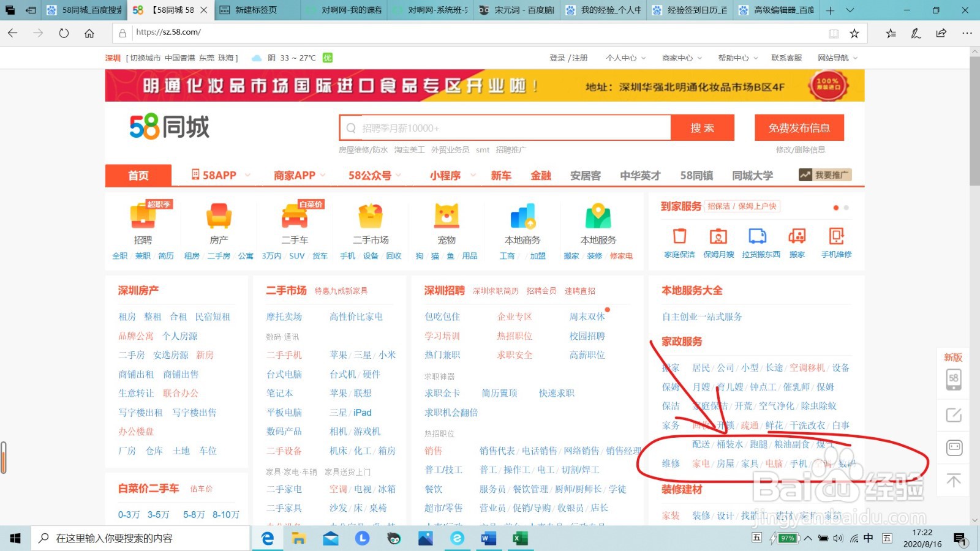
Task: Open the 新车 navigation item
Action: pyautogui.click(x=501, y=175)
